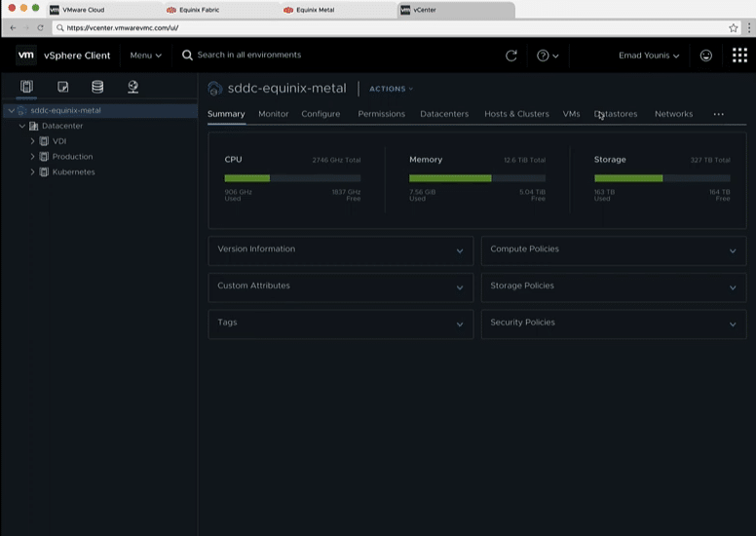Go back using browser back arrow

(x=13, y=28)
